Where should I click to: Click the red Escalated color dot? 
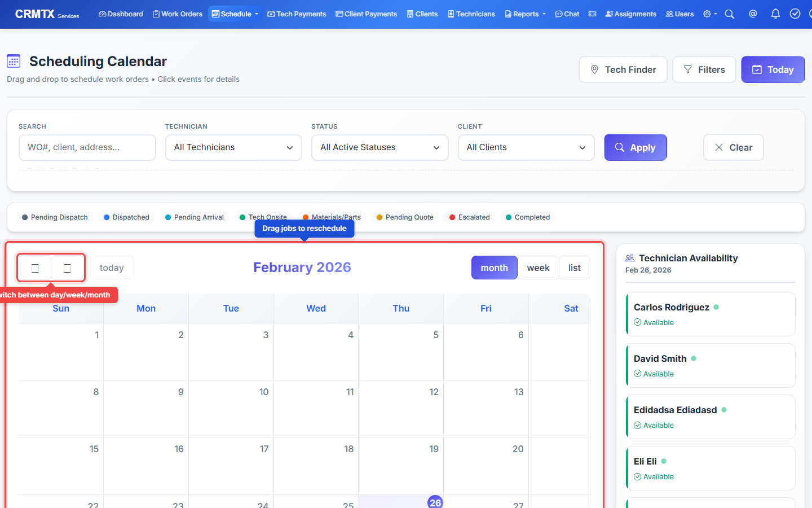coord(452,217)
